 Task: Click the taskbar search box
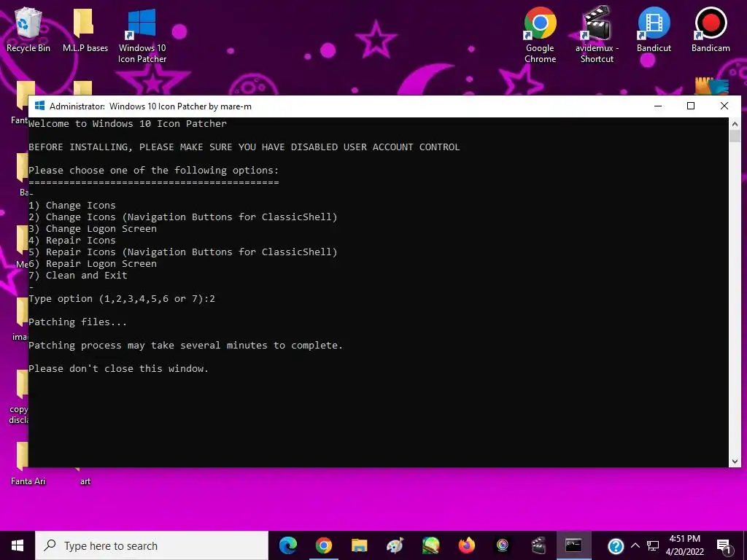pyautogui.click(x=152, y=545)
